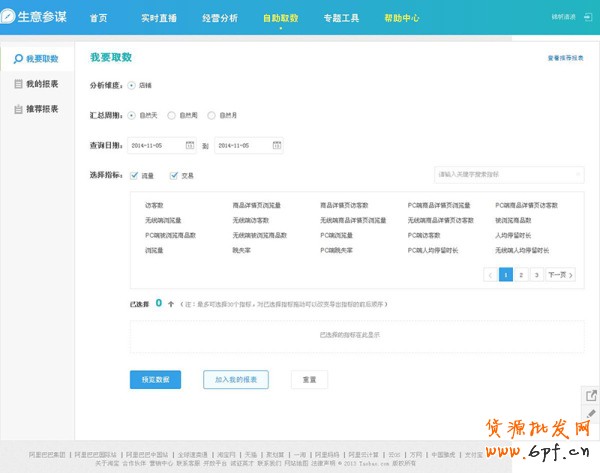Viewport: 600px width, 473px height.
Task: Select the 自然周 radio button
Action: tap(171, 115)
